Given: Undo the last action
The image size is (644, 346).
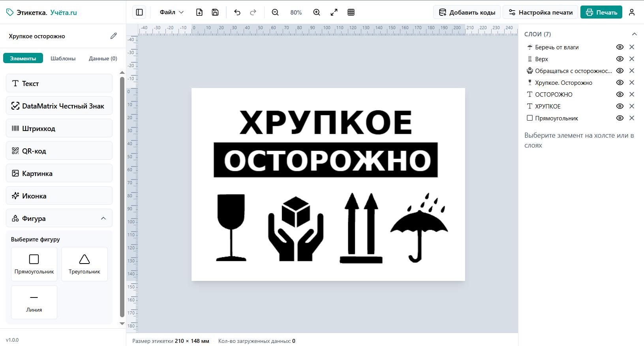Looking at the screenshot, I should pyautogui.click(x=237, y=12).
